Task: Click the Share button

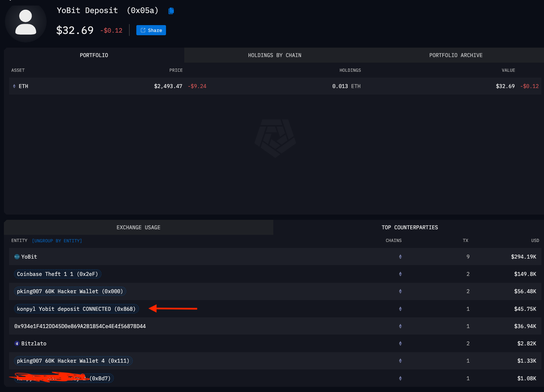Action: pos(151,30)
